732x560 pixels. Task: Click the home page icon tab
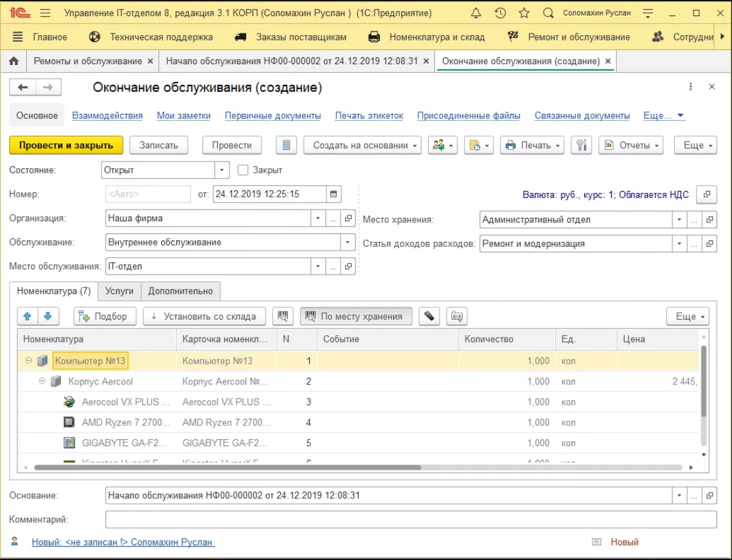coord(13,61)
